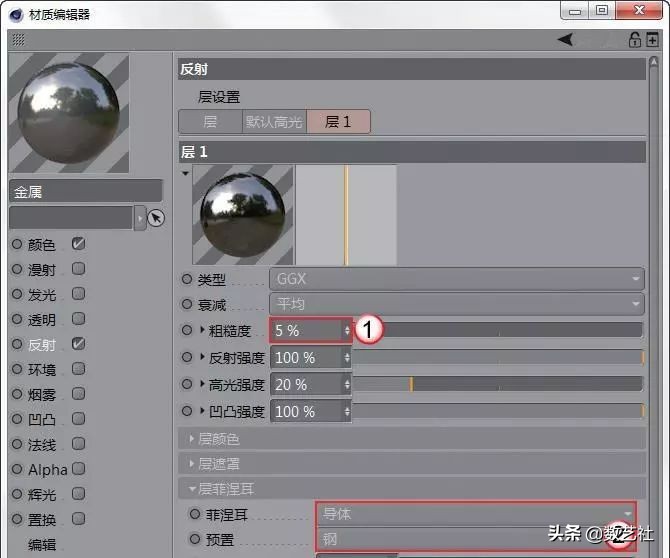Image resolution: width=670 pixels, height=558 pixels.
Task: Enable the 漫射 channel checkbox
Action: pyautogui.click(x=79, y=269)
